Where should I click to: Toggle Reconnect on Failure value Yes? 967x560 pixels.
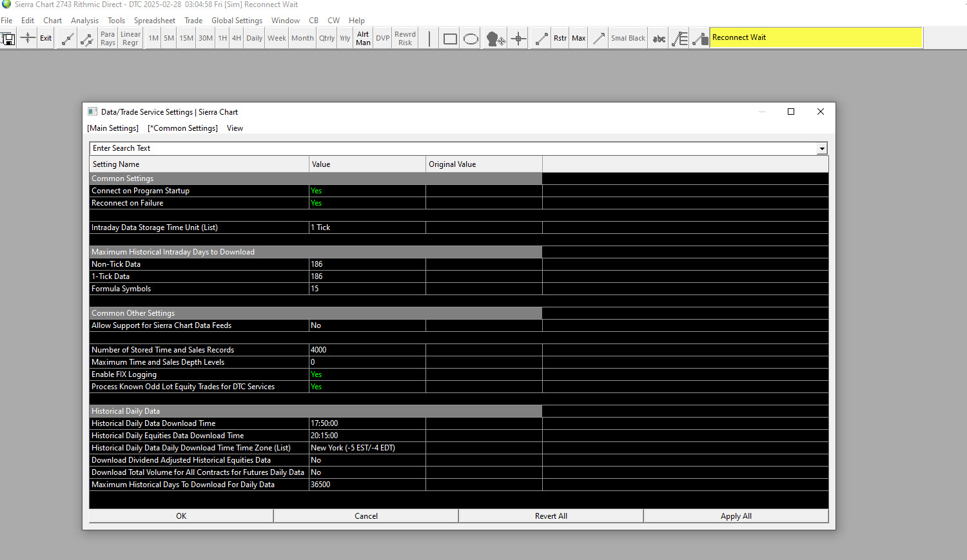point(367,203)
